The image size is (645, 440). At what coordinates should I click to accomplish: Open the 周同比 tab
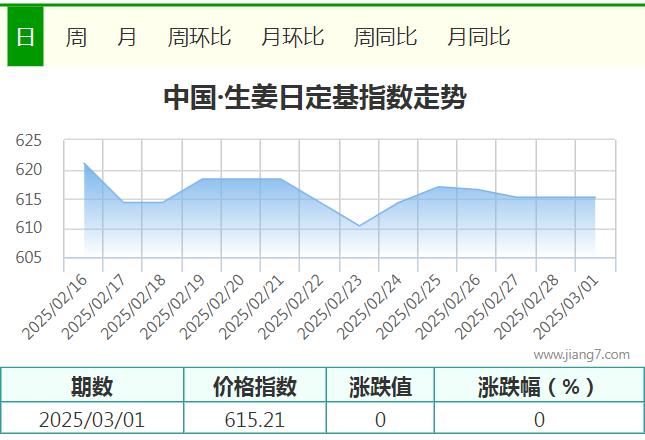pos(385,37)
